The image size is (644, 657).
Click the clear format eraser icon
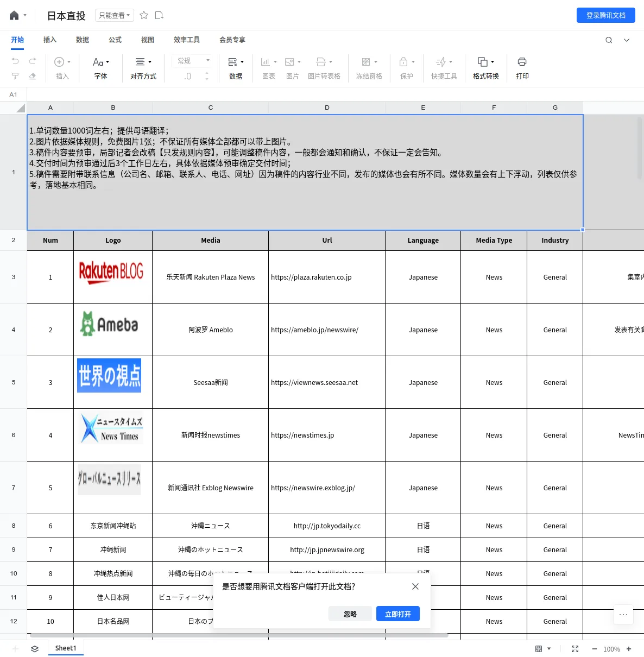33,76
